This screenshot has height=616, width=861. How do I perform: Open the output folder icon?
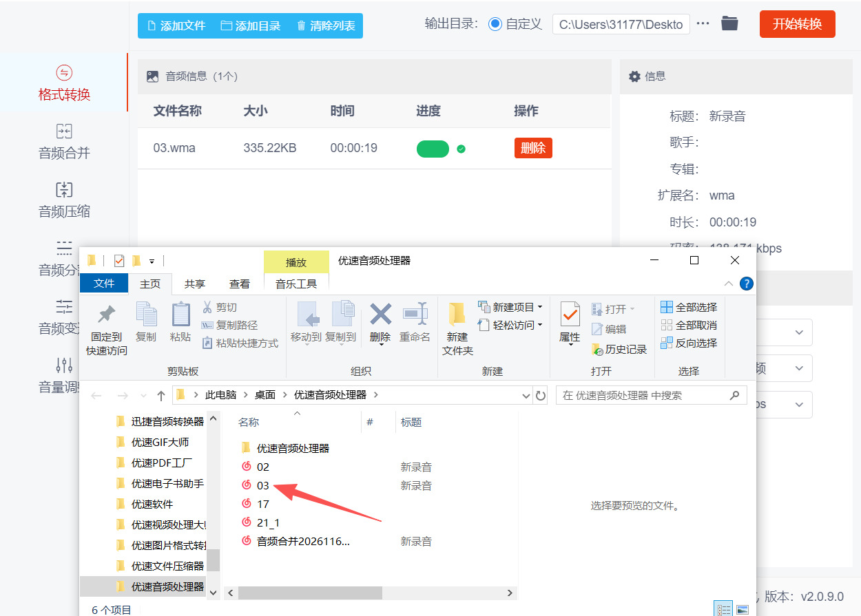tap(729, 24)
